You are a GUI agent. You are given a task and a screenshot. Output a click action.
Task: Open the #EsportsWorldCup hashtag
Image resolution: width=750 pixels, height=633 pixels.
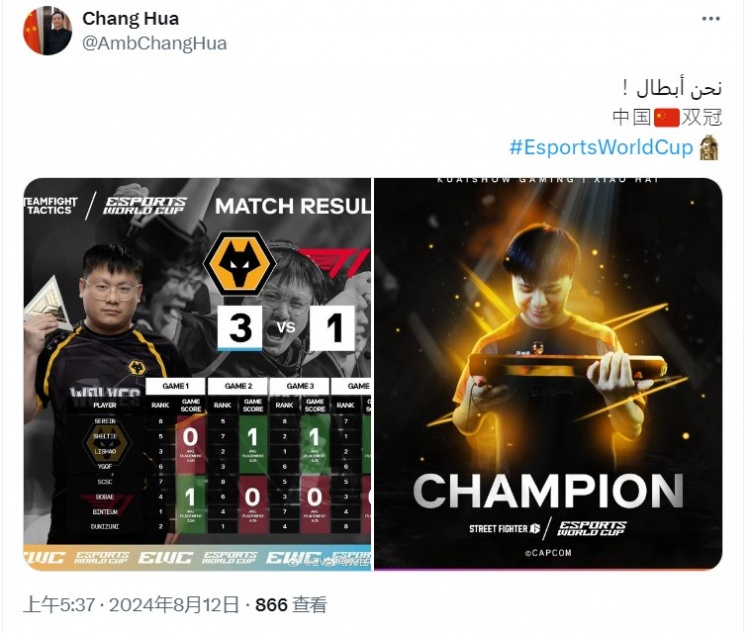[x=601, y=147]
